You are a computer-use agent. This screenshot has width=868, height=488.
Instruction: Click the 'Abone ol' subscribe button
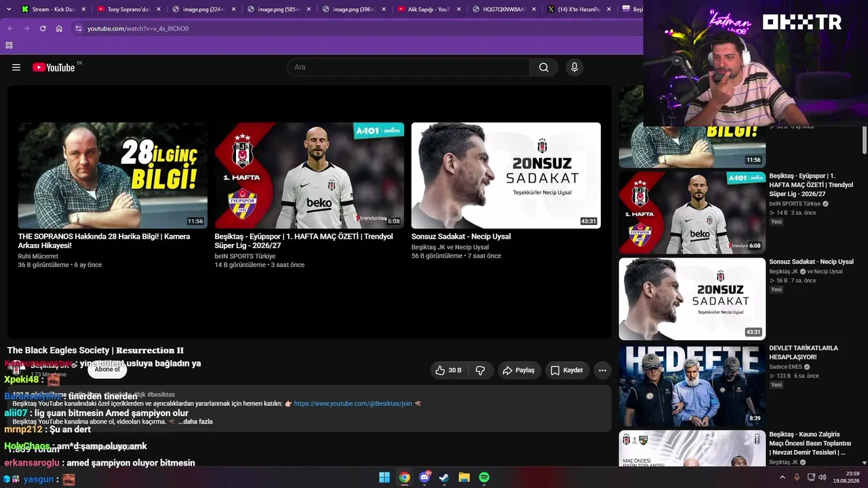click(x=107, y=369)
